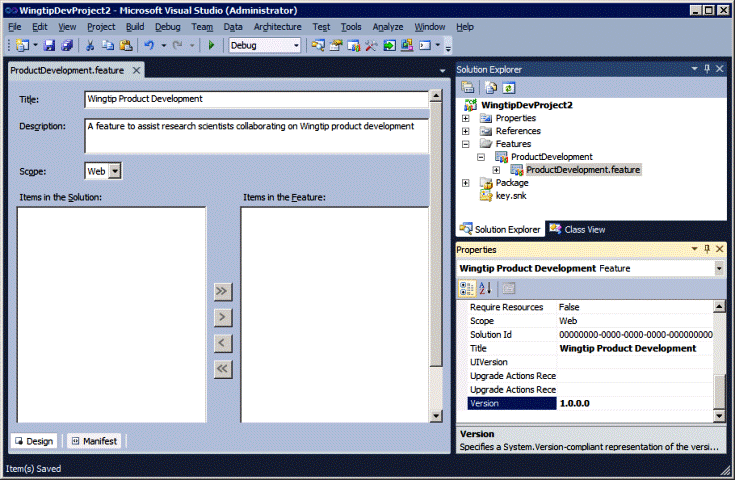Open the Solution Explorer window position menu arrow
This screenshot has height=480, width=735.
[694, 69]
